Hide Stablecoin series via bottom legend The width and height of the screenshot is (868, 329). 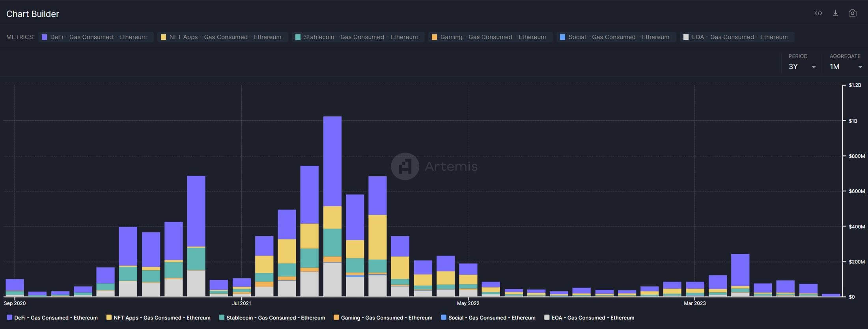(272, 318)
